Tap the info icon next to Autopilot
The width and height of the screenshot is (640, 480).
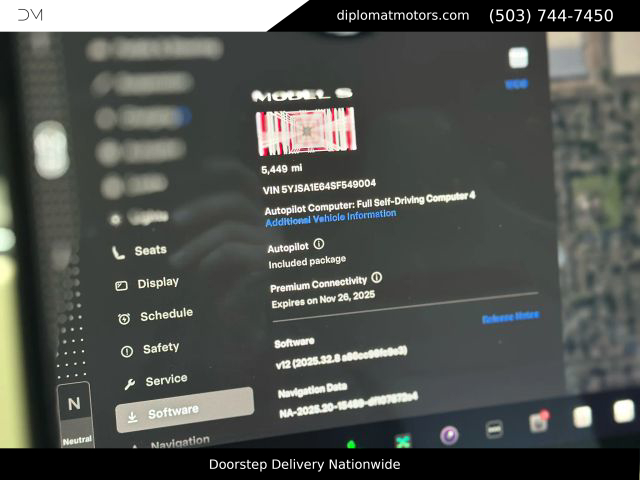click(319, 244)
